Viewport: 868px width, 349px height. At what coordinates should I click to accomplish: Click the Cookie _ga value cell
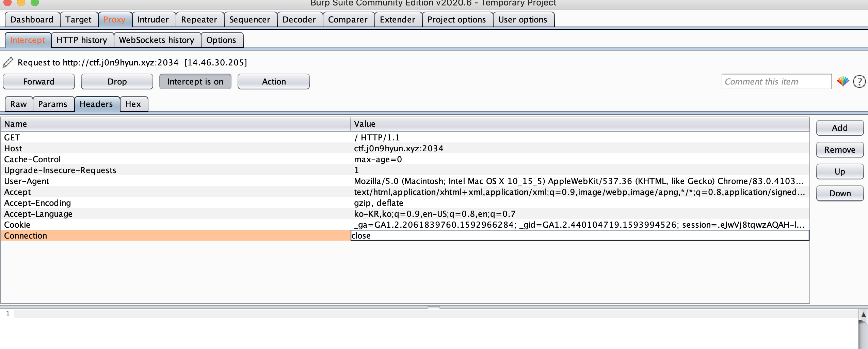point(580,225)
